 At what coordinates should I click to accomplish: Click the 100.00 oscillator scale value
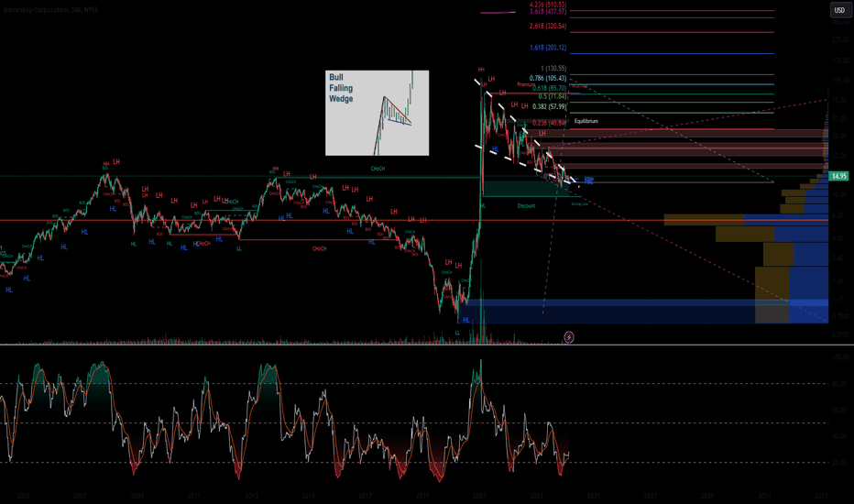pos(840,357)
